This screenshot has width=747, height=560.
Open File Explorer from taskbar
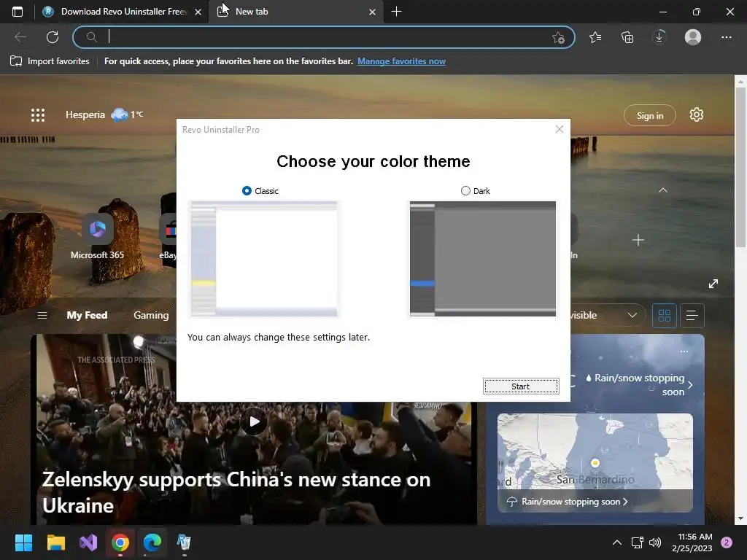55,542
